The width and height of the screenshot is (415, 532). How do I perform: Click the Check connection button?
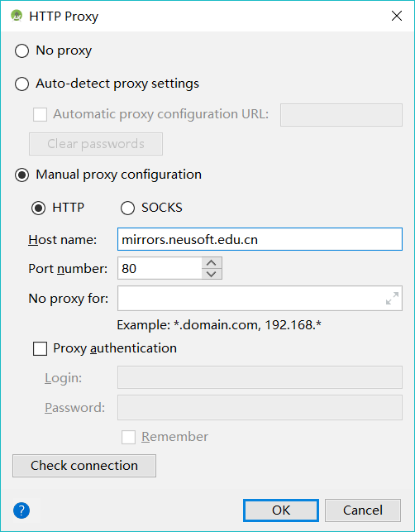[x=84, y=466]
